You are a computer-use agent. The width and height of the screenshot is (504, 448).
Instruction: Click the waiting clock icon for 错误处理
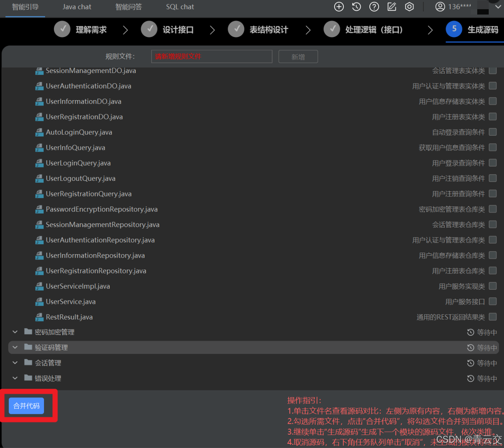point(471,378)
